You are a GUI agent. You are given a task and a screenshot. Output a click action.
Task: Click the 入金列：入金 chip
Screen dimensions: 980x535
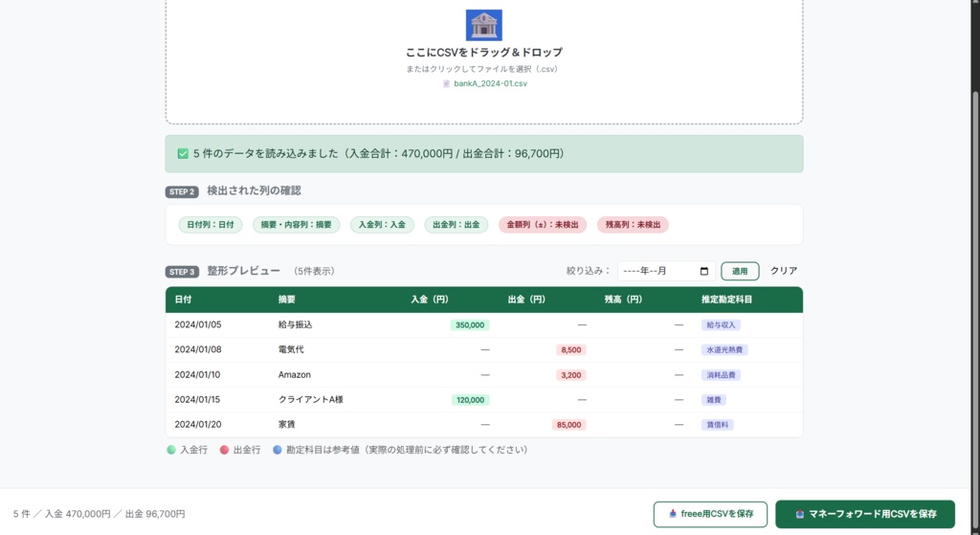tap(382, 225)
